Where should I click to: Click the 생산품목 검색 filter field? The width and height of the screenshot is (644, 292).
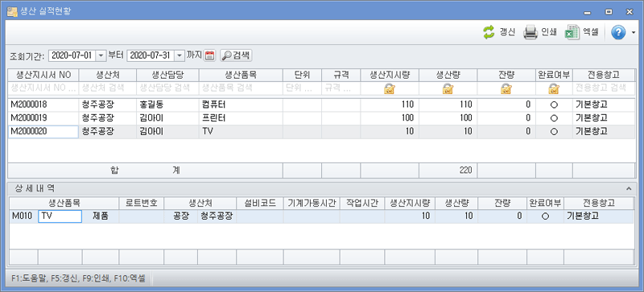241,88
